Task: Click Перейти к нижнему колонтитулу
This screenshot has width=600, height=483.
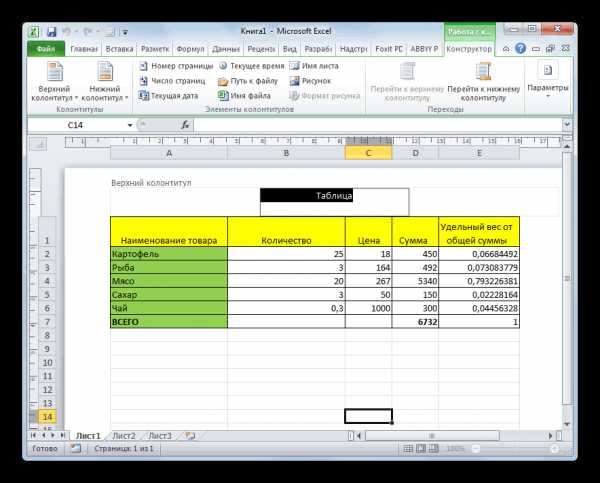Action: [x=483, y=82]
